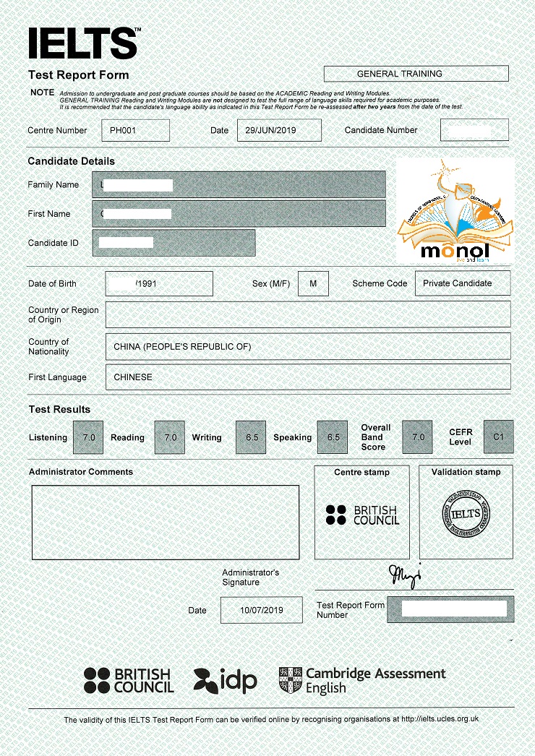Click the Country of Nationality field
The height and width of the screenshot is (756, 535).
308,347
